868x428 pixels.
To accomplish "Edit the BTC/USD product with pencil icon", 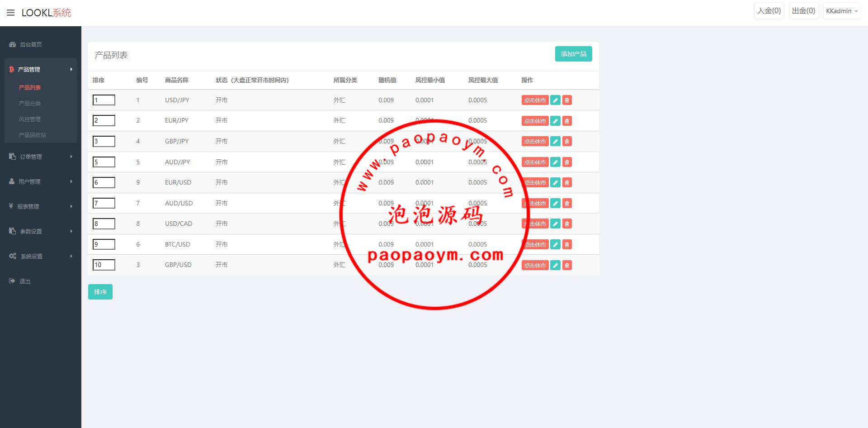I will (x=555, y=245).
